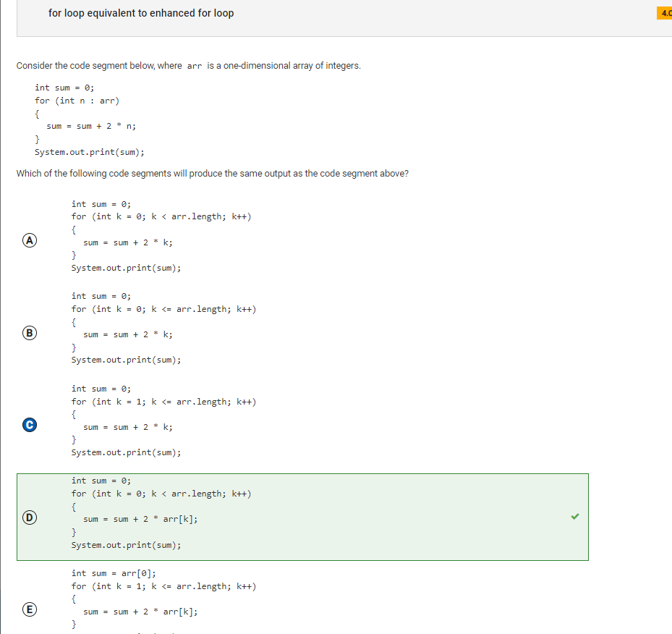Click option C's int k = 1 for line
Image resolution: width=672 pixels, height=634 pixels.
click(163, 402)
